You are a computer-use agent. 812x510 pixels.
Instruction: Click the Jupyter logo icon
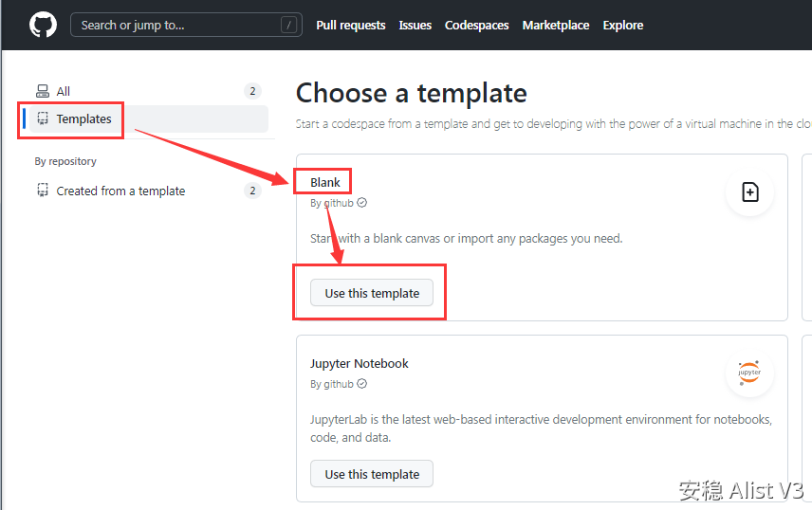pyautogui.click(x=749, y=373)
